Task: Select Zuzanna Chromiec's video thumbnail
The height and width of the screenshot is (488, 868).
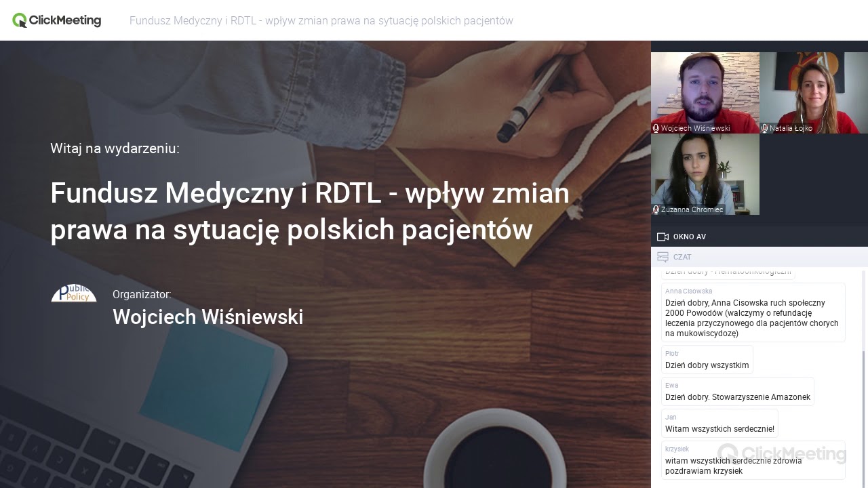Action: point(705,174)
